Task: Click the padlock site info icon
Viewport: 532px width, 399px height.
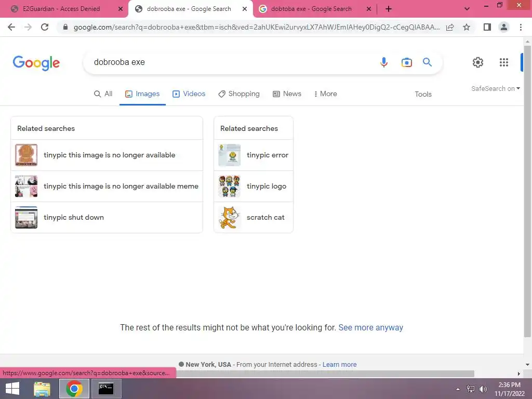Action: pyautogui.click(x=65, y=27)
